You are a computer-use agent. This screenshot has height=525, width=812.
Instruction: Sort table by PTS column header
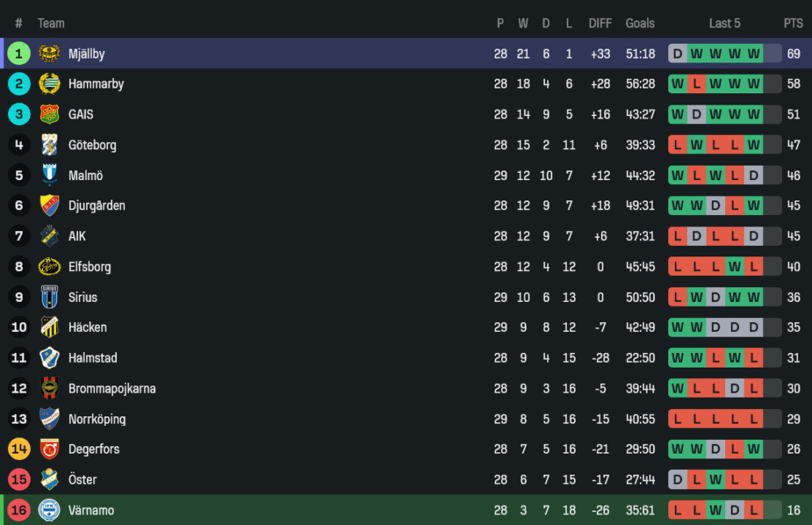793,24
